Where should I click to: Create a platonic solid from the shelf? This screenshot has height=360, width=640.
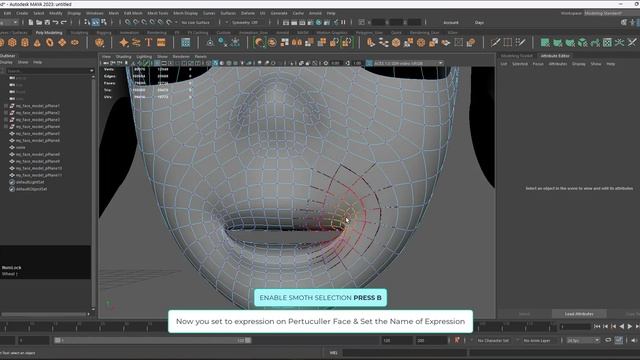[x=99, y=42]
